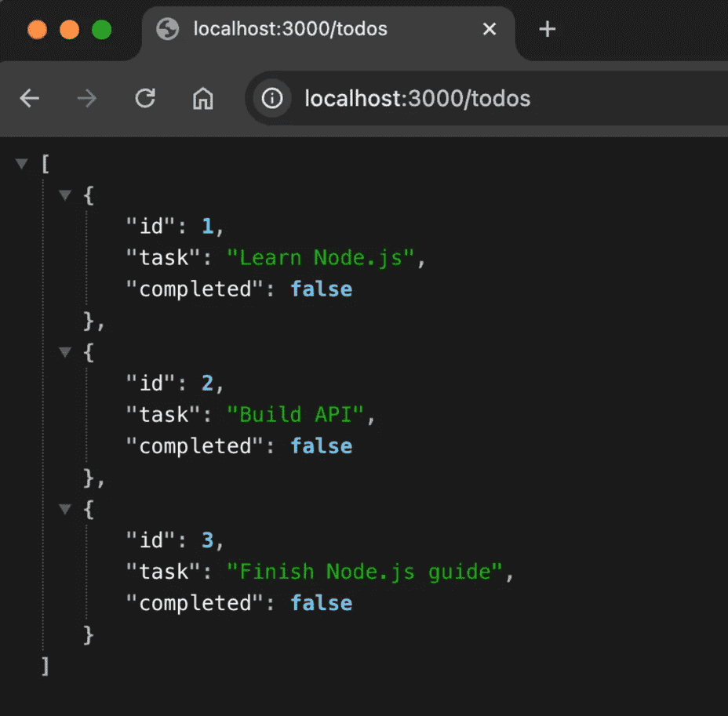728x716 pixels.
Task: Select the address bar URL text
Action: coord(417,99)
